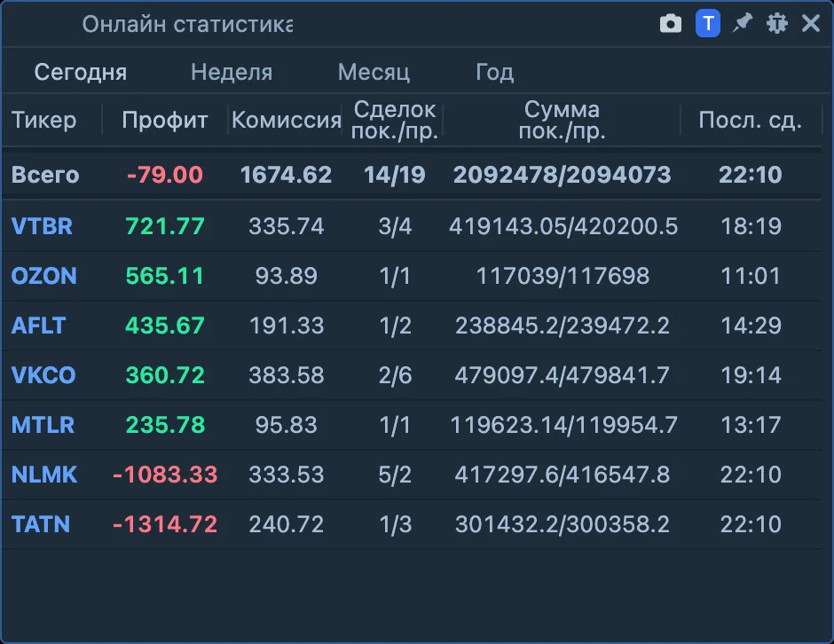
Task: Click TATN deals count 1/3
Action: coord(395,524)
